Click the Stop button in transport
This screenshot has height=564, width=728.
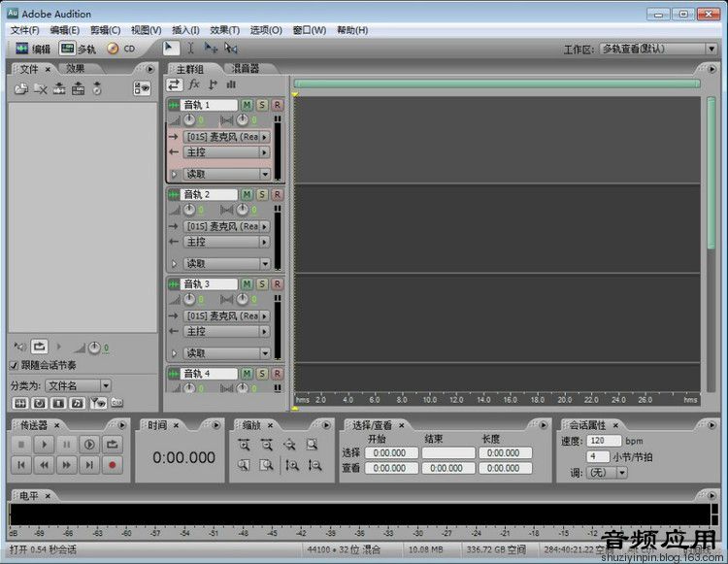pos(21,445)
